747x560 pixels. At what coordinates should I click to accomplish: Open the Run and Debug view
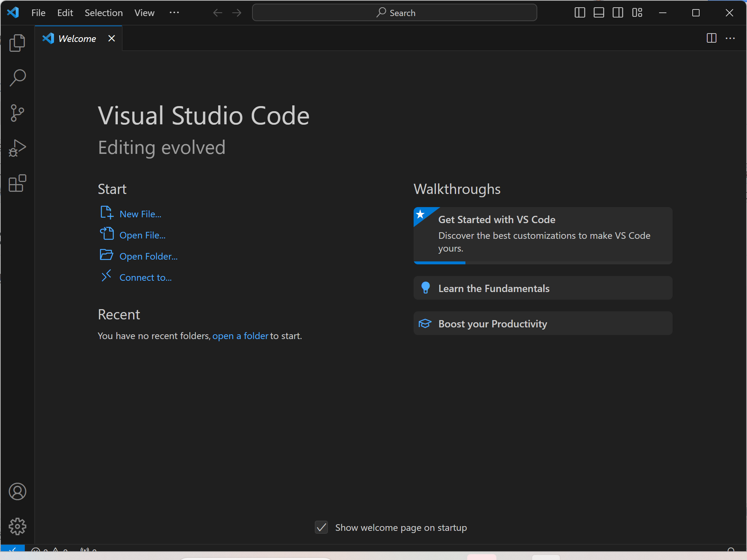pyautogui.click(x=17, y=148)
